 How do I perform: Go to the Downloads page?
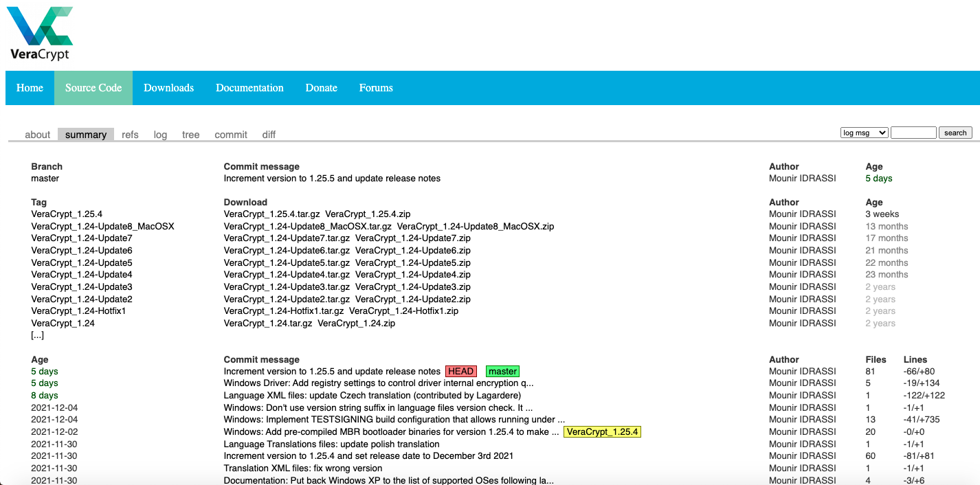click(x=168, y=88)
